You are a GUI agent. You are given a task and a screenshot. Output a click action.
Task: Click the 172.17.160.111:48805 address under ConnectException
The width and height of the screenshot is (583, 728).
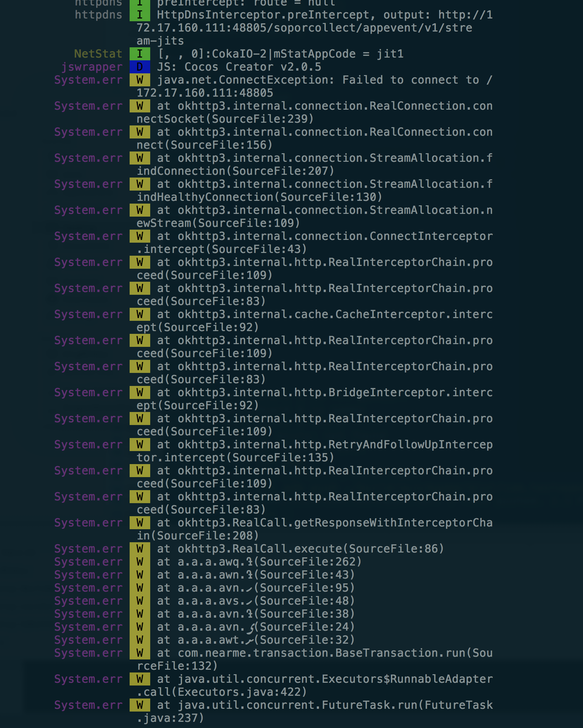(x=205, y=93)
